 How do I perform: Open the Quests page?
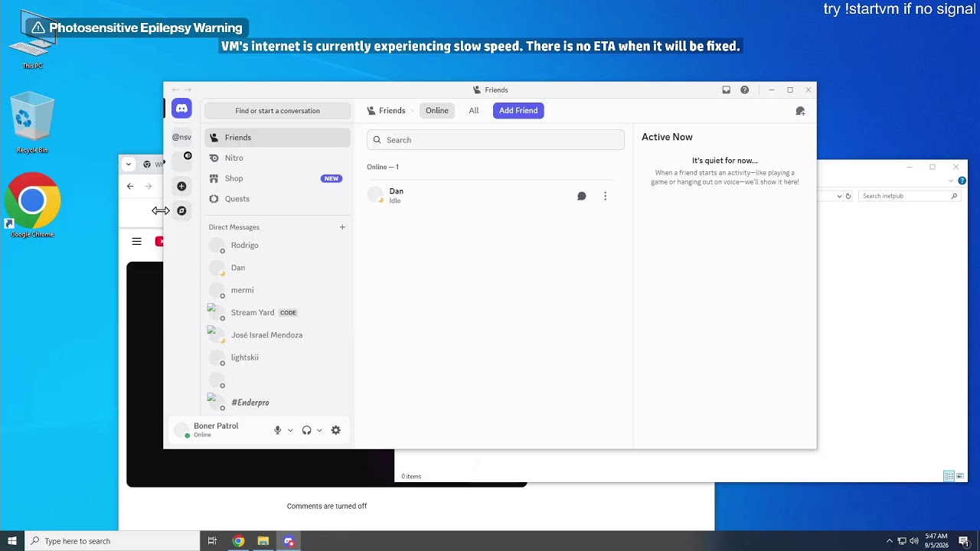(x=277, y=199)
